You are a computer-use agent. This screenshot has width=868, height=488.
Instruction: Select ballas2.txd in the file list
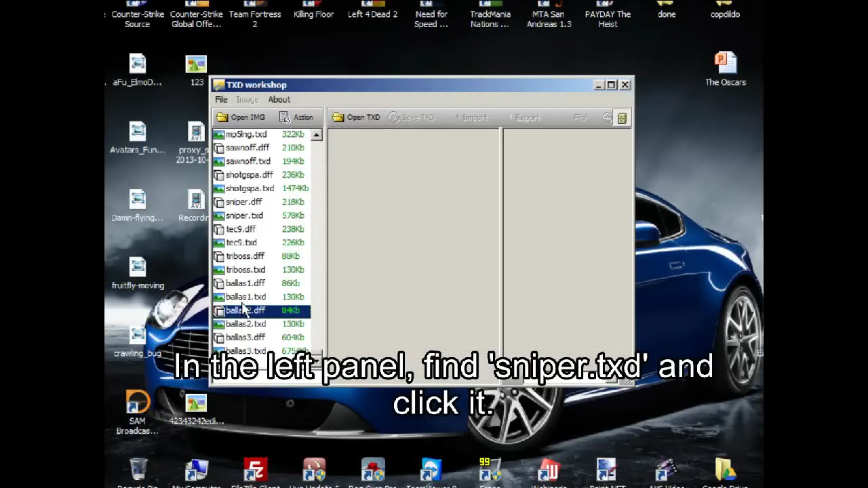[x=262, y=324]
